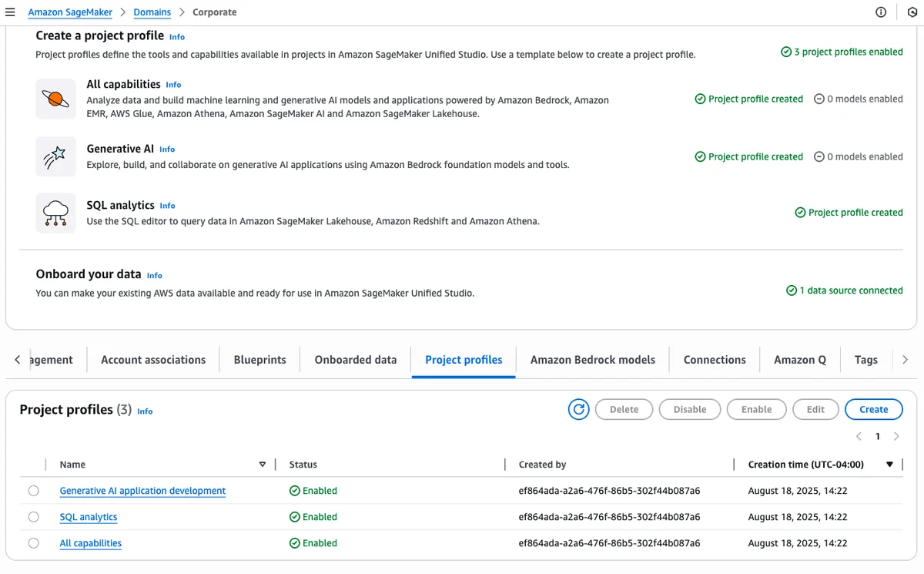924x574 pixels.
Task: Switch to the Blueprints tab
Action: [260, 360]
